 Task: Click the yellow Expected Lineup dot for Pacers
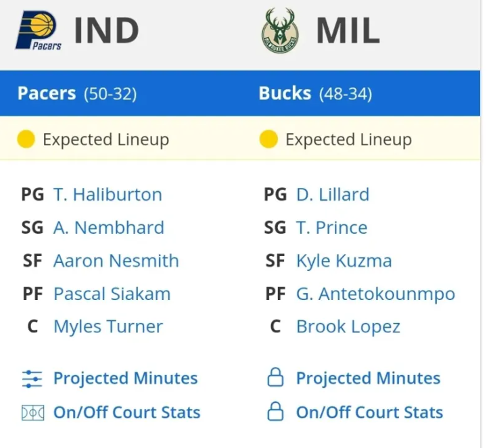click(x=26, y=139)
